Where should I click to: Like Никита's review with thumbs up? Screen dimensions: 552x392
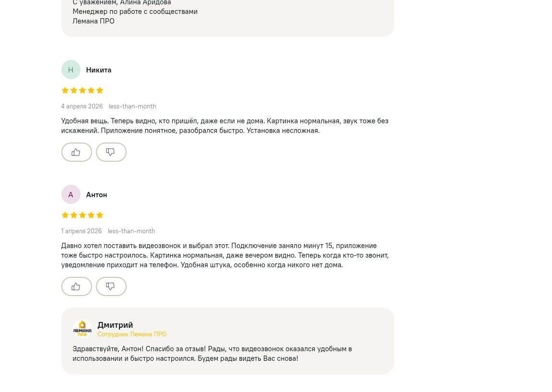[x=76, y=152]
